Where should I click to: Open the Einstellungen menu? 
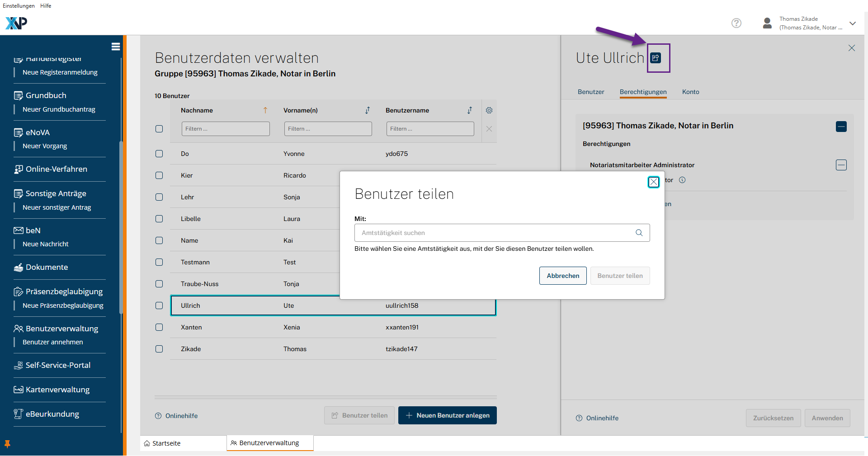19,6
